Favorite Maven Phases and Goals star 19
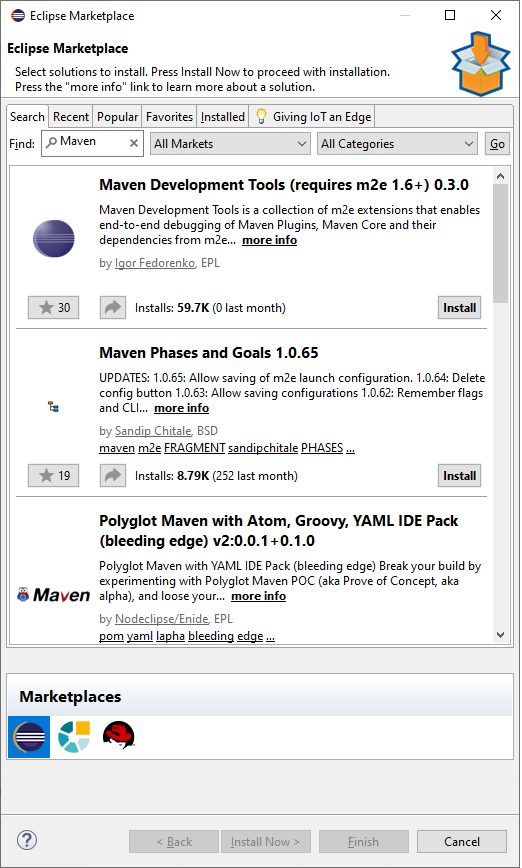 point(54,476)
